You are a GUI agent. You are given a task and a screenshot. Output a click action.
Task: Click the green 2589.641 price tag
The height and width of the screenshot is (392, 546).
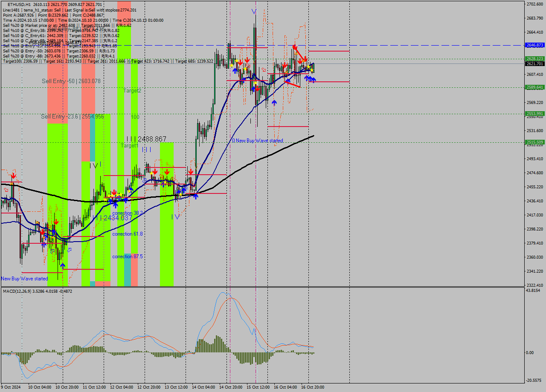click(x=534, y=87)
